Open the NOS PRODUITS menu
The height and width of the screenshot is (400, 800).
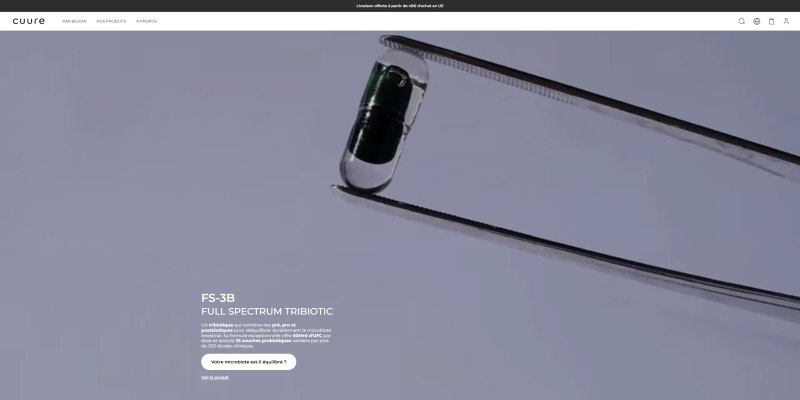(x=111, y=21)
